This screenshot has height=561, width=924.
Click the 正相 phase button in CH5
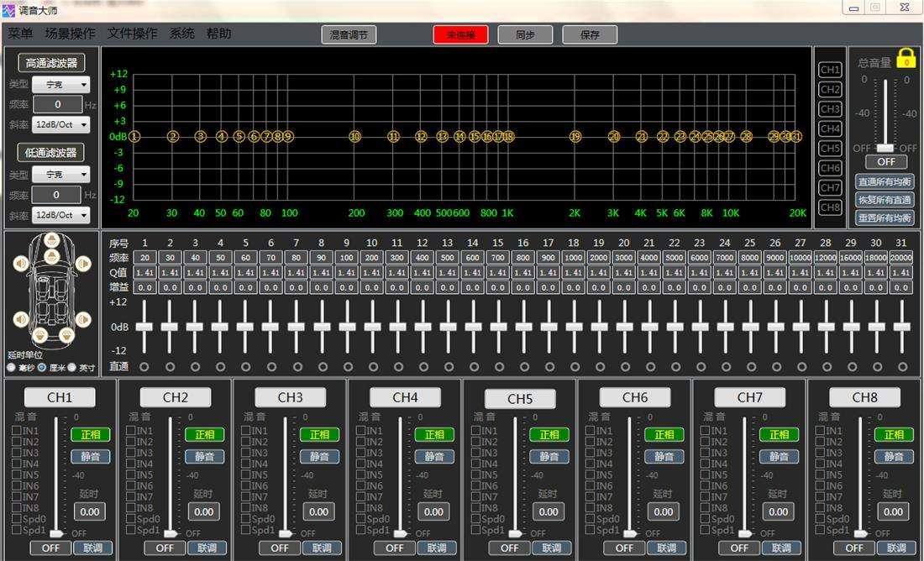[549, 435]
